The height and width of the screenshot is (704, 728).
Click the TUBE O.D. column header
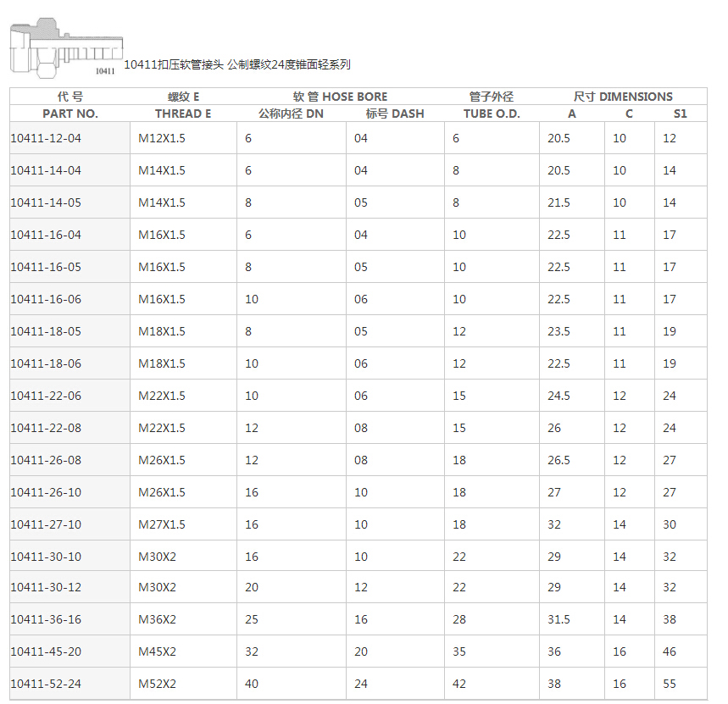(492, 114)
